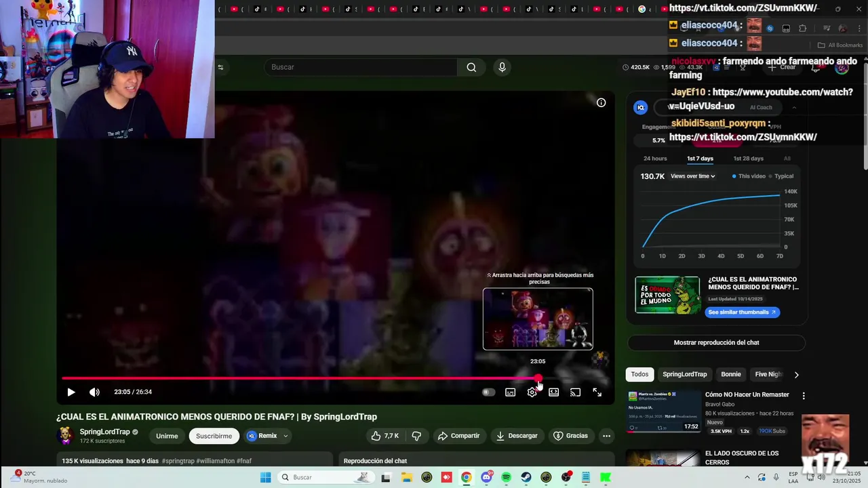
Task: Mute the video with the speaker icon
Action: point(94,392)
